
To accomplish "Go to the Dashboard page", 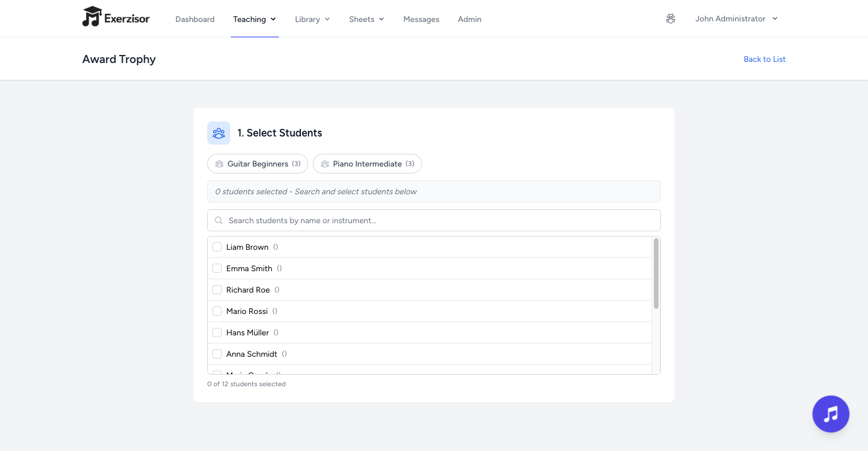I will [195, 19].
